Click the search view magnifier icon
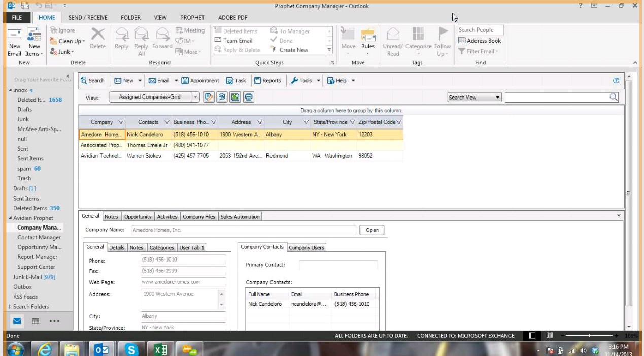 pos(614,97)
